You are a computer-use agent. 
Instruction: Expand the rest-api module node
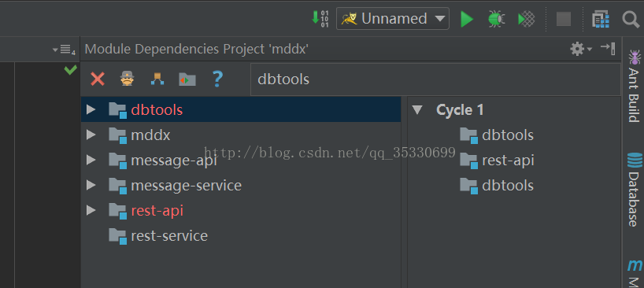pos(91,210)
